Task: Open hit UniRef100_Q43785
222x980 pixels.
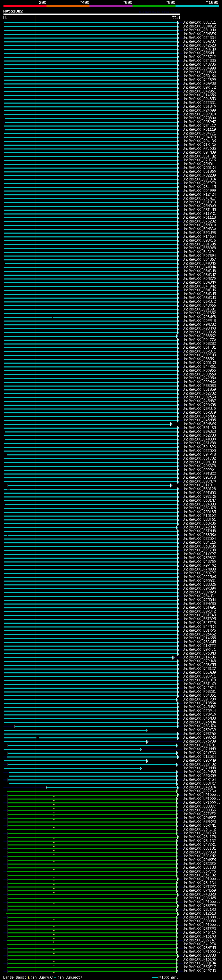Action: point(199,64)
